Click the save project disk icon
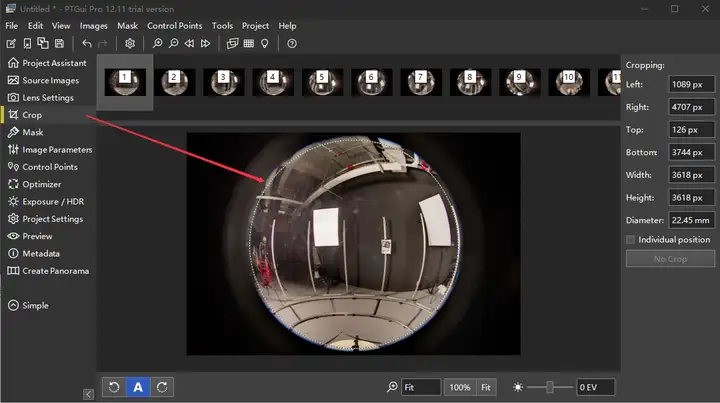The image size is (720, 403). 59,44
